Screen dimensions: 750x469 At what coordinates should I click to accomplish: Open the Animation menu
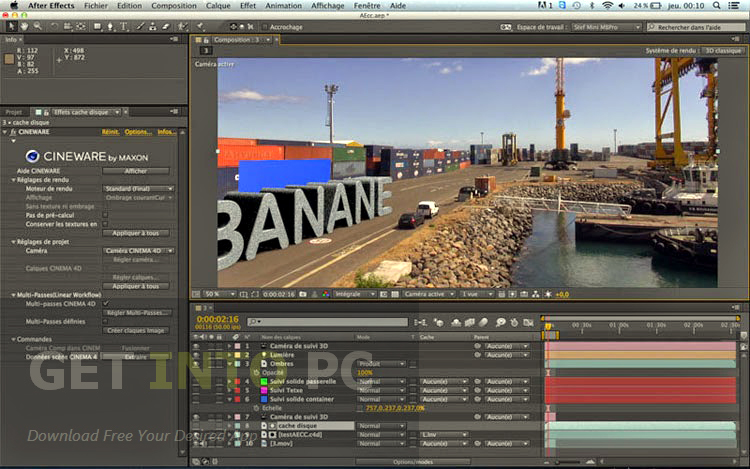pyautogui.click(x=284, y=6)
